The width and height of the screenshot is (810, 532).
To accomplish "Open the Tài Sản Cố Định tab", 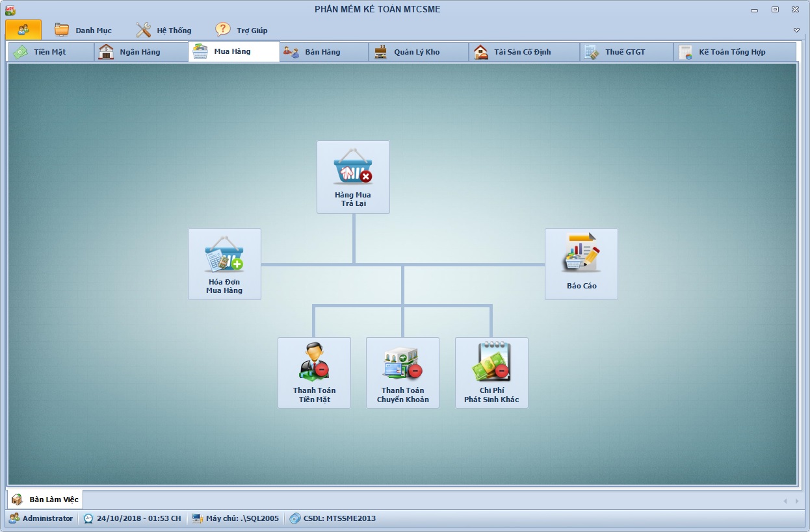I will (x=522, y=52).
